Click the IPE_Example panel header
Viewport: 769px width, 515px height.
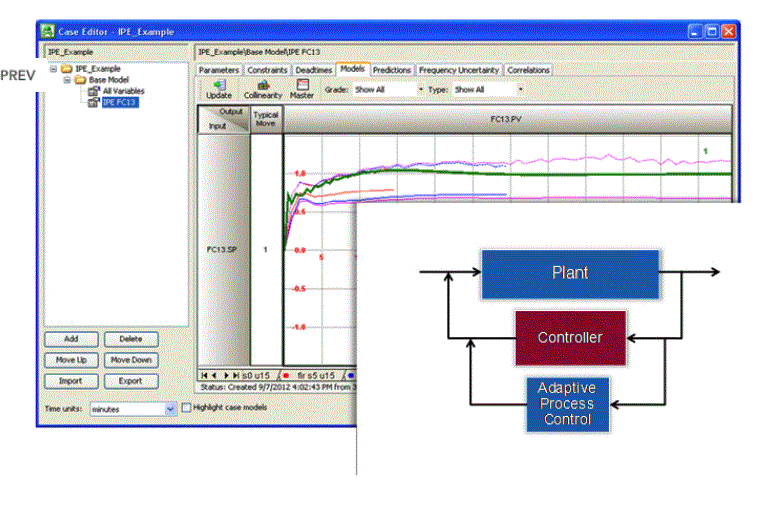116,52
